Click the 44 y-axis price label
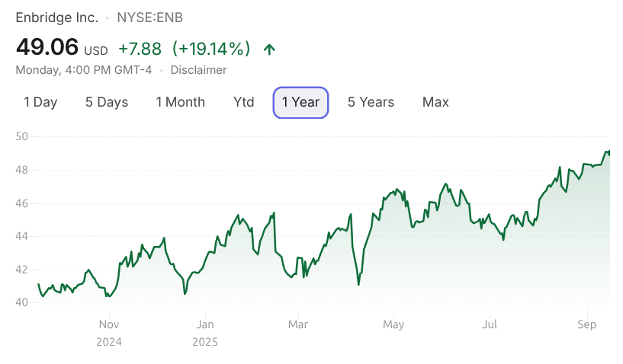This screenshot has width=623, height=364. [22, 236]
